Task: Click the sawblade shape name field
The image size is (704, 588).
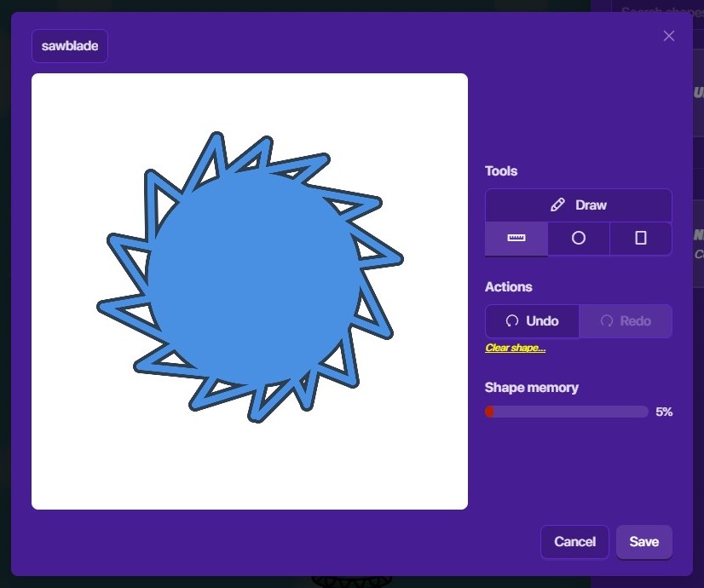Action: pyautogui.click(x=70, y=46)
